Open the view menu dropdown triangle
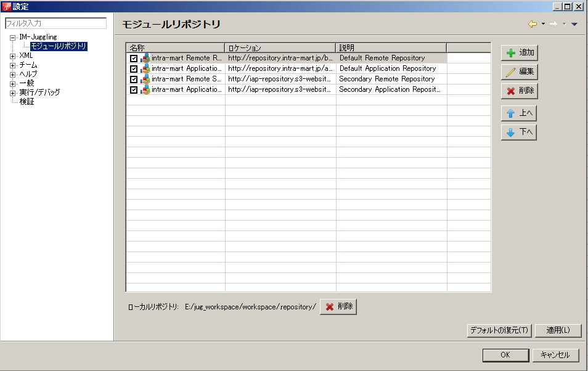This screenshot has width=588, height=371. [x=574, y=24]
